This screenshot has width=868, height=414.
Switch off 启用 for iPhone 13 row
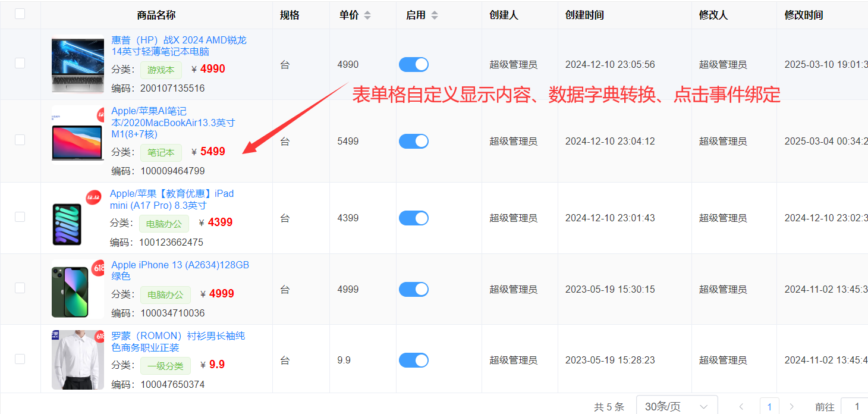(x=414, y=289)
